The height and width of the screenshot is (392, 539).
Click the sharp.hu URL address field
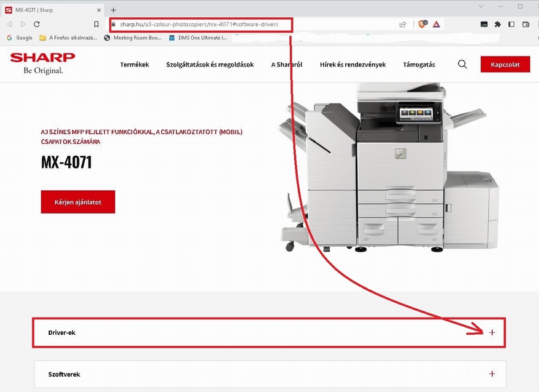[x=199, y=25]
